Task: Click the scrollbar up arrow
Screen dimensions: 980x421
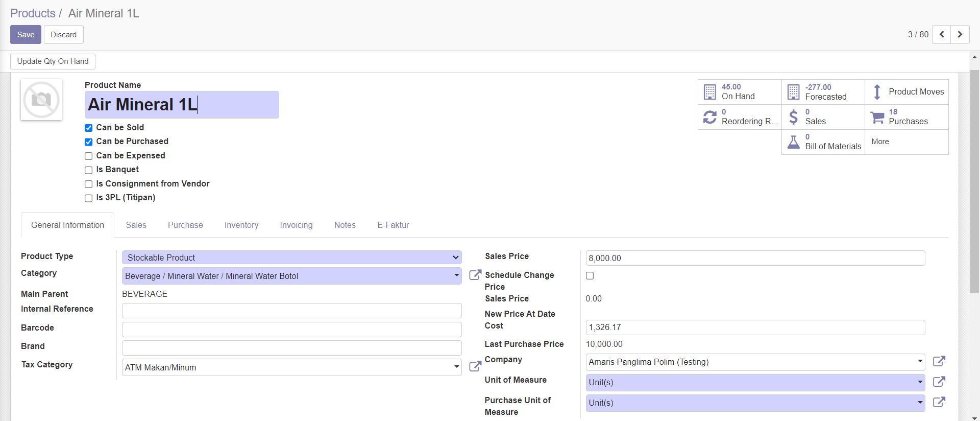Action: (x=974, y=57)
